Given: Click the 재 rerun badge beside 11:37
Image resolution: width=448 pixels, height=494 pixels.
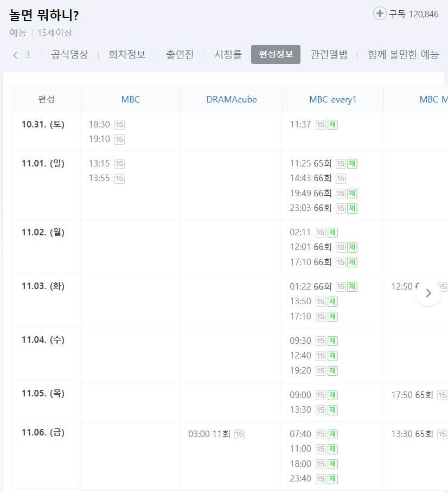Looking at the screenshot, I should click(332, 125).
